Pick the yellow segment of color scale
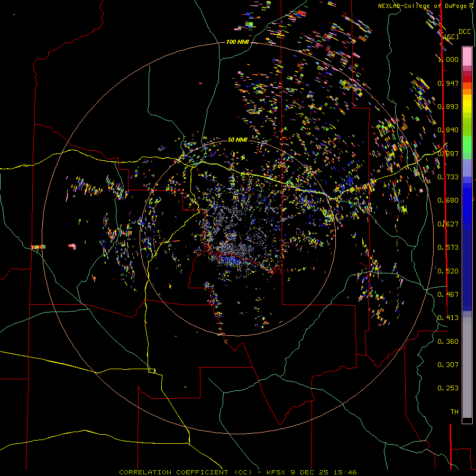 click(x=467, y=104)
